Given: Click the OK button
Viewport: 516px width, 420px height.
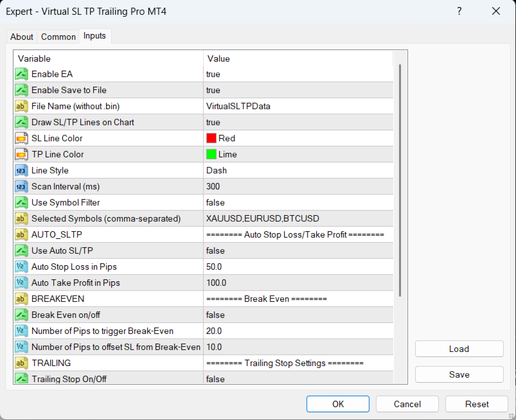Looking at the screenshot, I should (338, 404).
